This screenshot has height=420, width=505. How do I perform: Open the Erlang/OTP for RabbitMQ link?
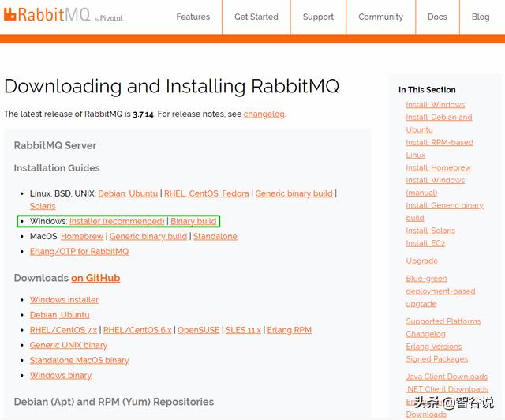click(x=79, y=251)
